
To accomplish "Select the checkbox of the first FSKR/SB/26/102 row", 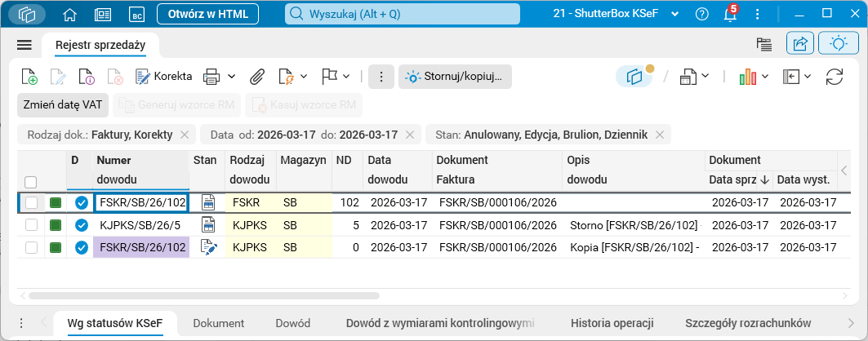I will [31, 203].
